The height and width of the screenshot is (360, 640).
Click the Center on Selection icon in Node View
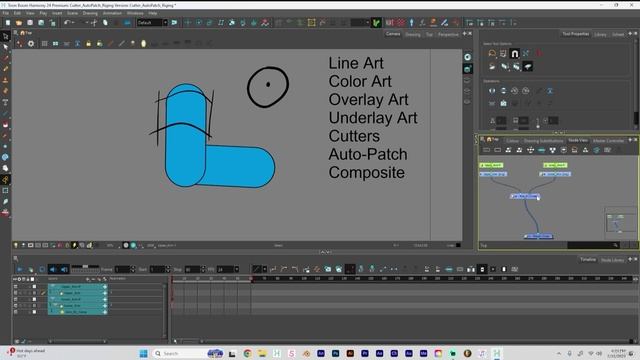[530, 150]
